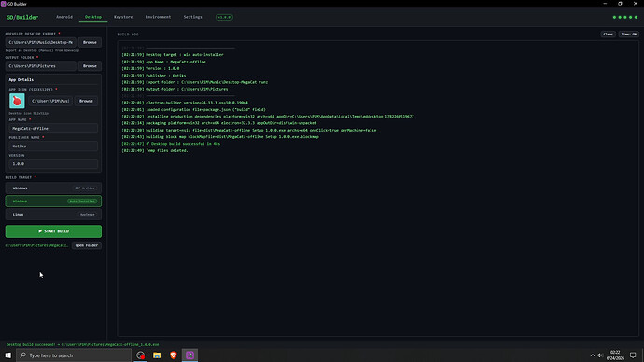Select the GD Builder taskbar icon
Viewport: 644px width, 362px height.
point(189,355)
